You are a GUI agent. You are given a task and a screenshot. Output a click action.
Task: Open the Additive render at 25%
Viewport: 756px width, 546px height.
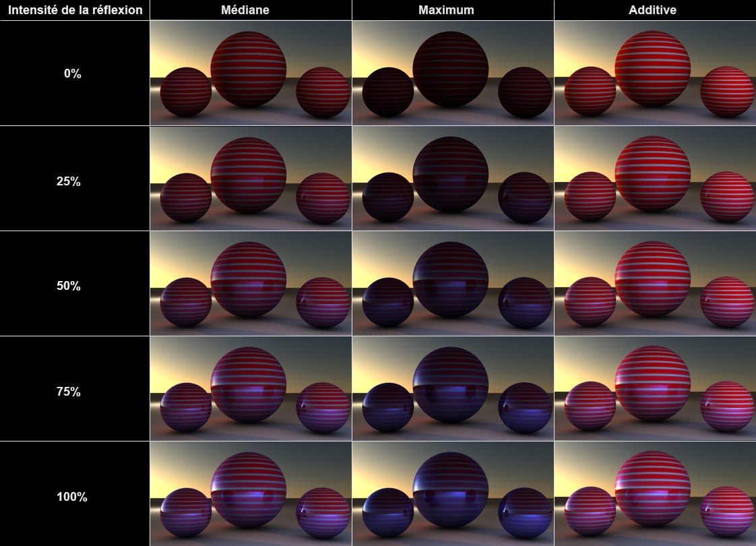click(655, 179)
